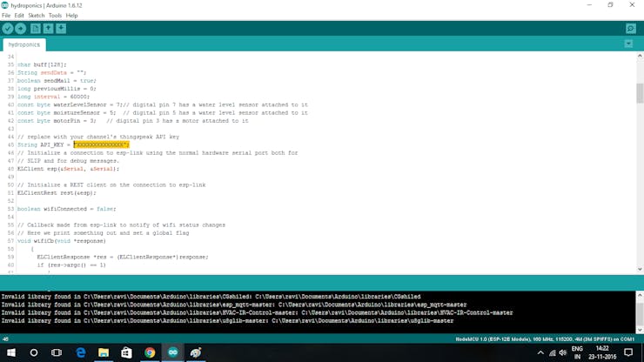The image size is (644, 362).
Task: Open the Sketch menu
Action: (37, 16)
